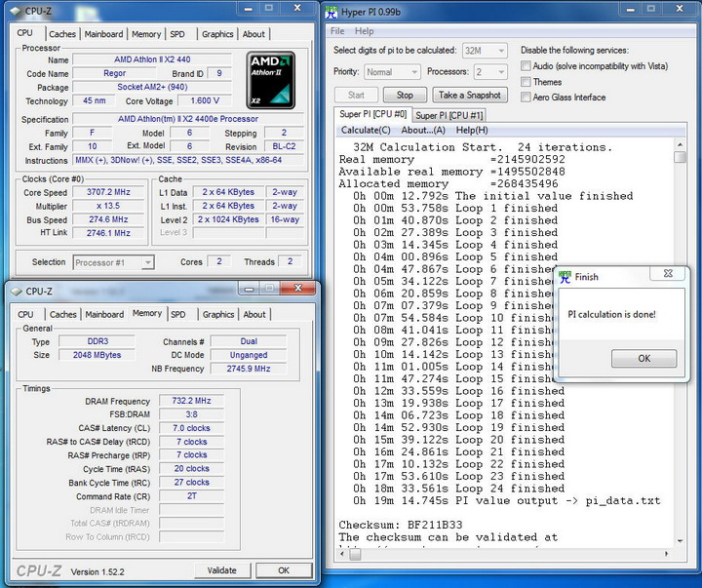702x588 pixels.
Task: Switch to SPD tab in lower CPU-Z
Action: (177, 315)
